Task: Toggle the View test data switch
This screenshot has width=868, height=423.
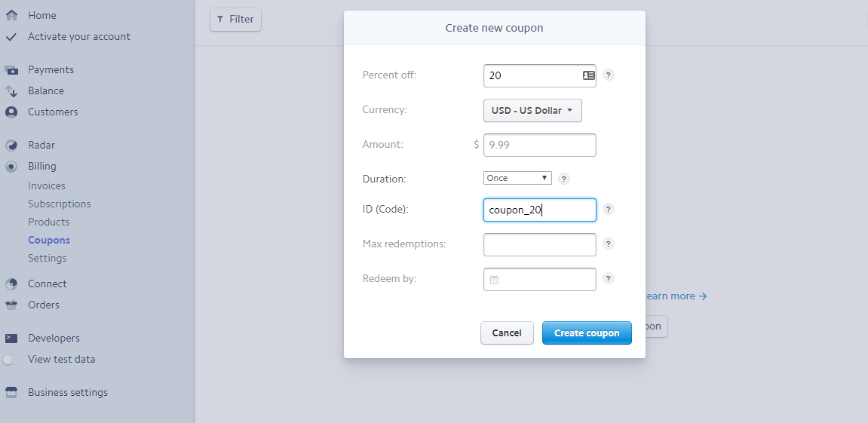Action: pyautogui.click(x=11, y=360)
